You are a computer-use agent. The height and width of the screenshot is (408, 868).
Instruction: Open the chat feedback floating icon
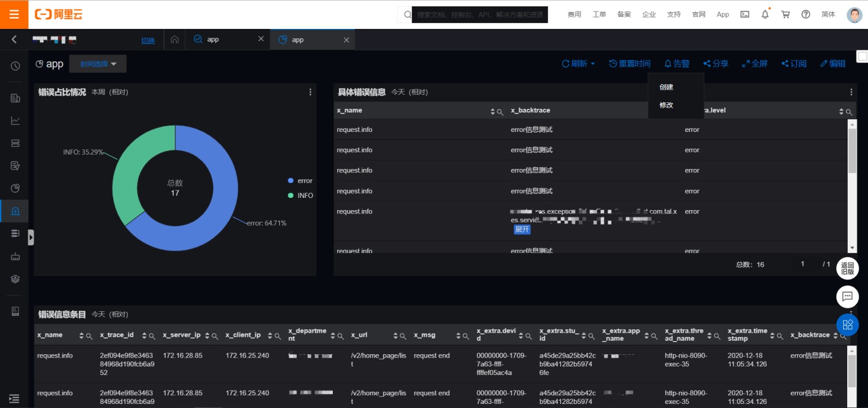[x=847, y=296]
